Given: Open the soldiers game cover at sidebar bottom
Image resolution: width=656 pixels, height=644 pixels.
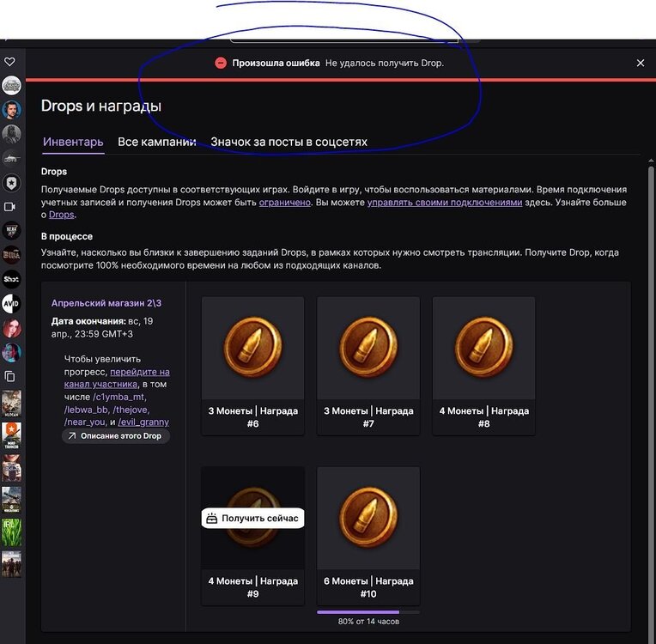Looking at the screenshot, I should coord(11,564).
